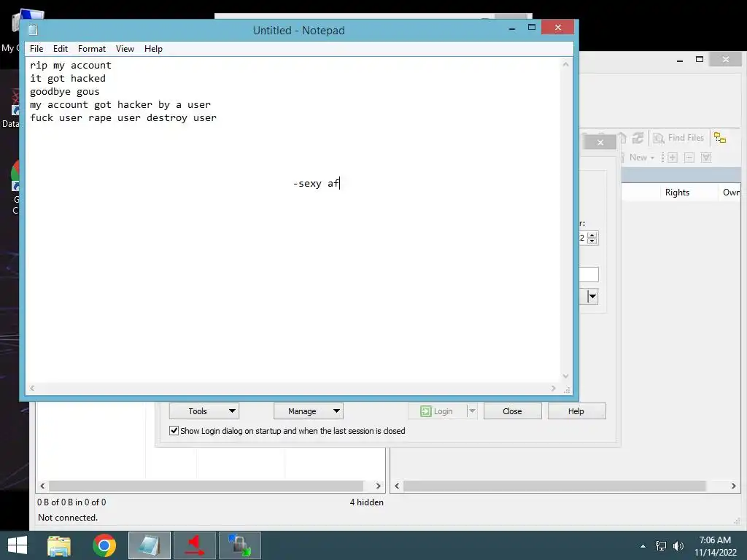Click Close in the WinSCP Login dialog

coord(513,411)
